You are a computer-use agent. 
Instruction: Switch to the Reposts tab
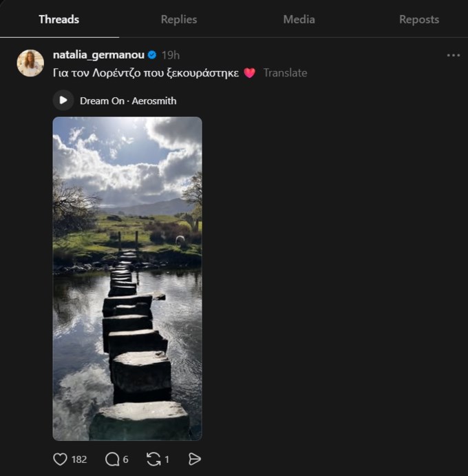click(419, 19)
